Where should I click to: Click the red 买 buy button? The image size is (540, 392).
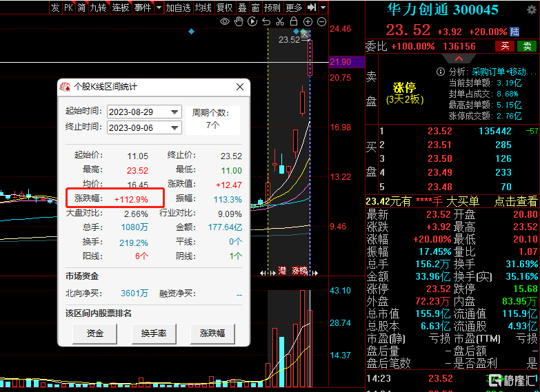(505, 46)
